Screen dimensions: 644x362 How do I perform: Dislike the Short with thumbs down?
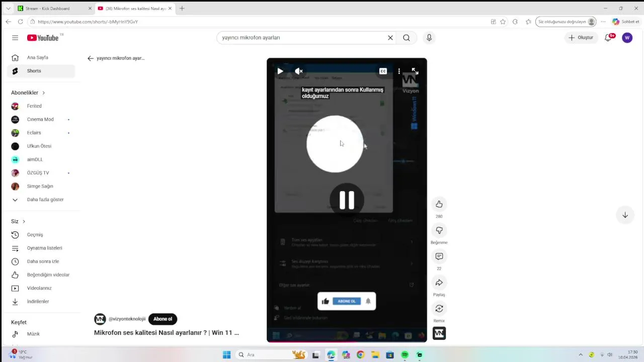(439, 230)
